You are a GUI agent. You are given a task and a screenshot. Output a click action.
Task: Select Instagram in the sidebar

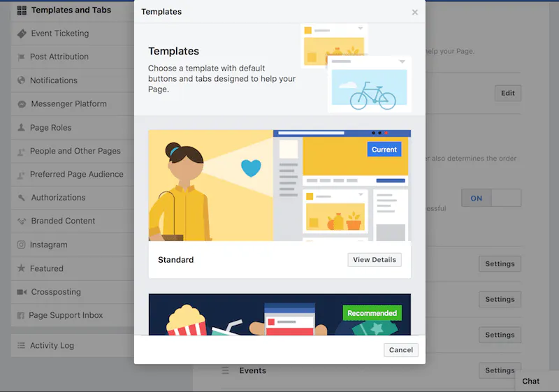tap(73, 245)
